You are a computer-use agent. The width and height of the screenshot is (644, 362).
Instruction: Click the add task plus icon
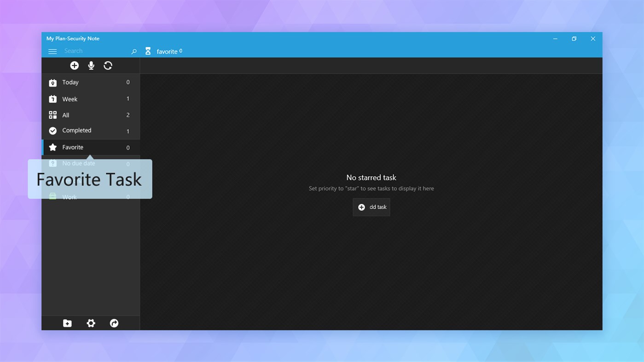(x=75, y=65)
